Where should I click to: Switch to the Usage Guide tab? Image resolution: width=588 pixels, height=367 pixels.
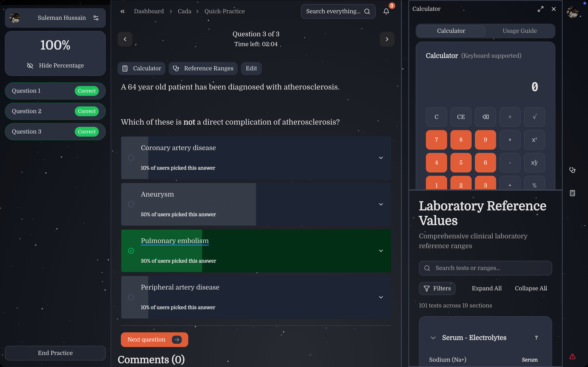click(519, 31)
